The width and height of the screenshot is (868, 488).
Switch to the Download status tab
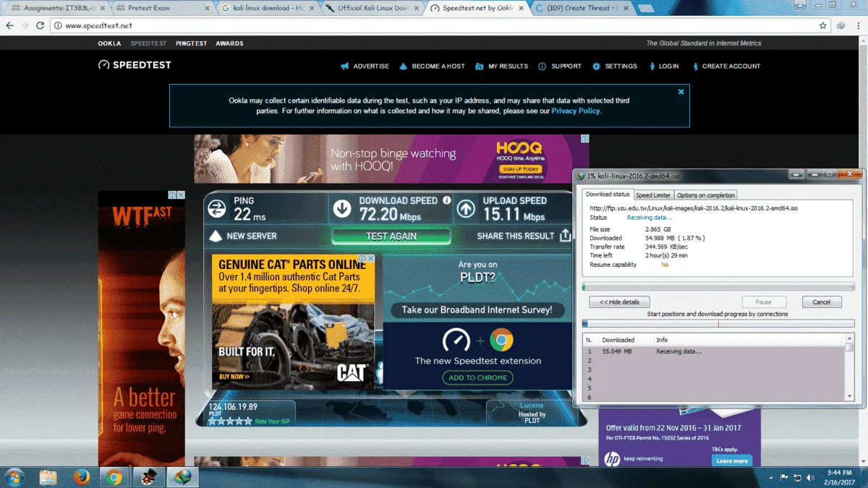[608, 194]
